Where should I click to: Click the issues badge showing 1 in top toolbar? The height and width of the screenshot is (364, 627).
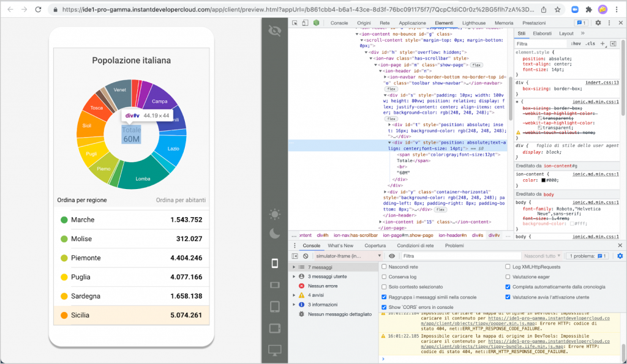point(582,23)
